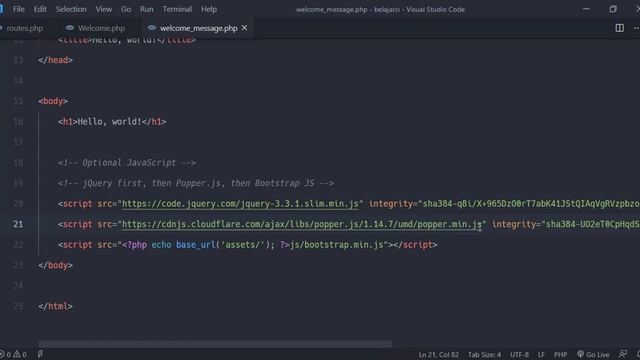This screenshot has width=640, height=360.
Task: Switch to the Welcome.php tab
Action: [x=101, y=28]
